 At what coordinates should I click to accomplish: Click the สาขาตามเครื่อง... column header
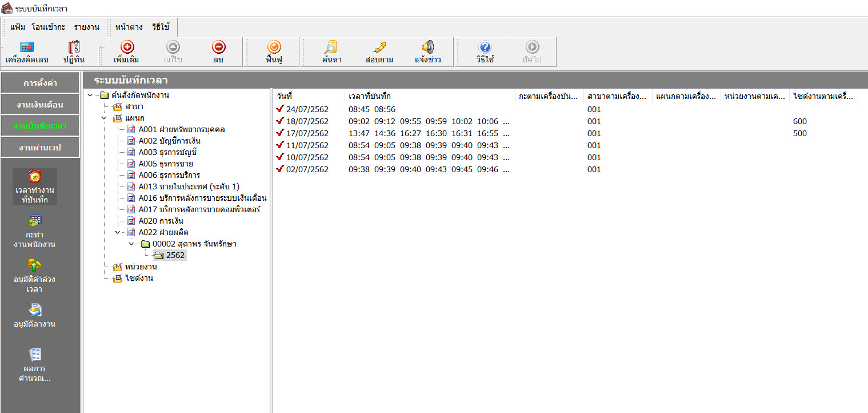[x=618, y=96]
